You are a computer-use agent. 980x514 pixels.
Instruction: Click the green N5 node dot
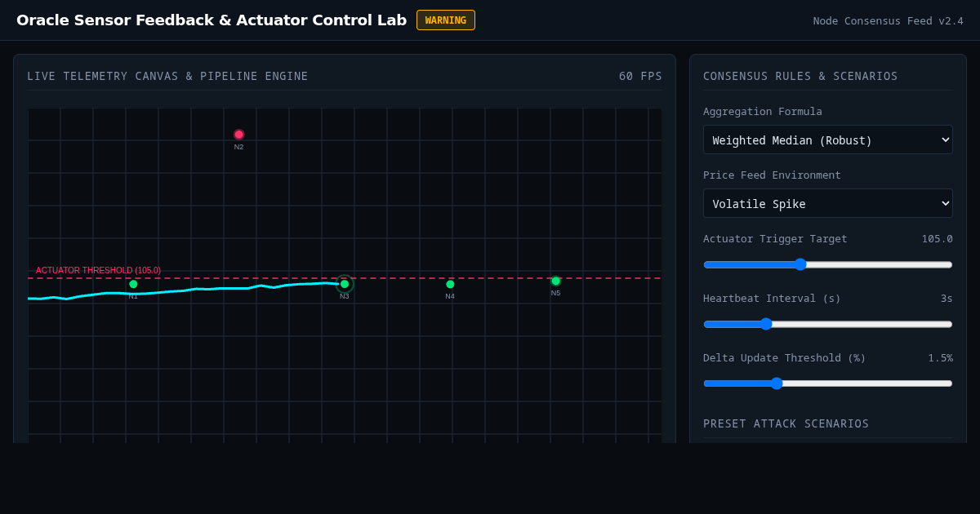pos(556,281)
